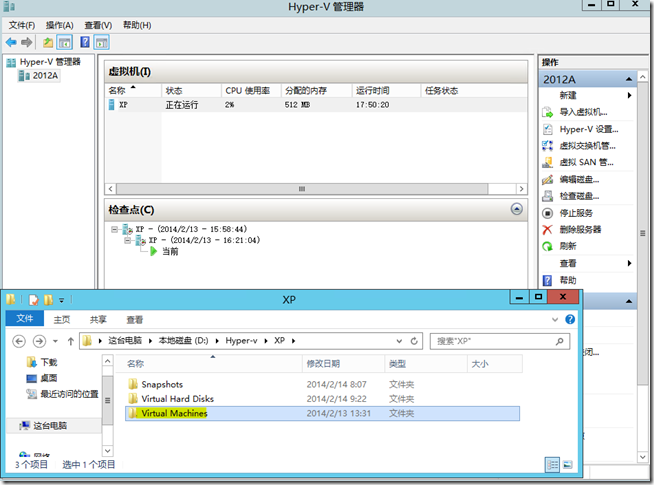
Task: Collapse second XP checkpoint tree node
Action: coord(127,240)
